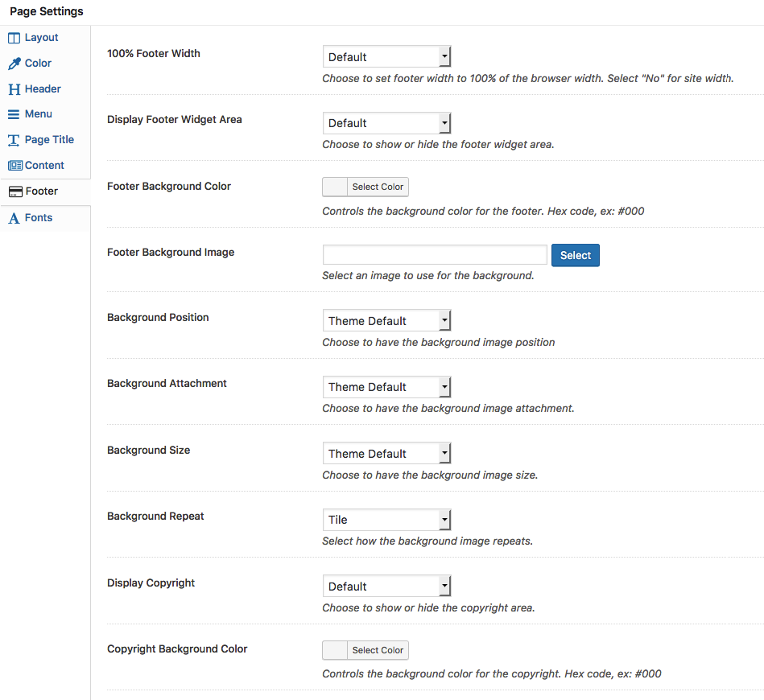The width and height of the screenshot is (764, 700).
Task: Click the Copyright Background Color swatch
Action: tap(335, 650)
